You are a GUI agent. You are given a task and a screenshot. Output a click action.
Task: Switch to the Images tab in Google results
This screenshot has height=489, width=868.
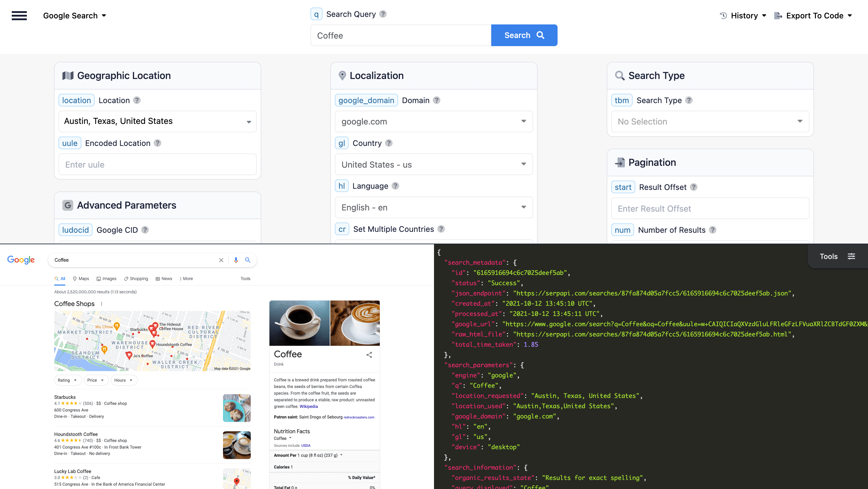[x=106, y=279]
